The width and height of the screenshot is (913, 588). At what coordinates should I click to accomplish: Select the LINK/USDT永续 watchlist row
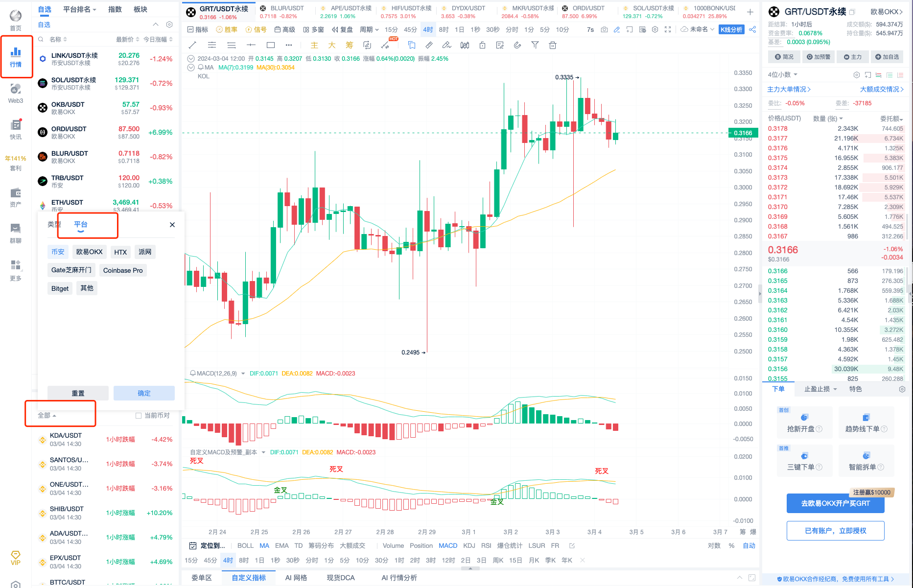click(x=105, y=59)
